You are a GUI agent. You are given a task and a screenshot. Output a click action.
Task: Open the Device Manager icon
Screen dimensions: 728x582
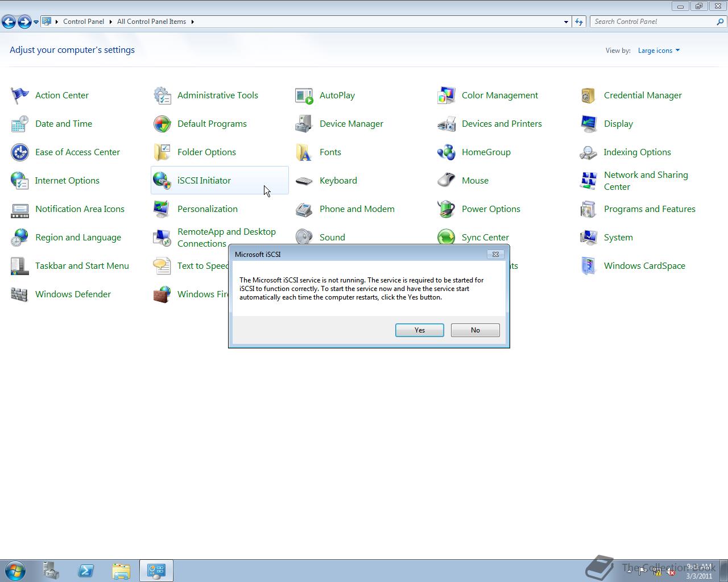pos(304,123)
